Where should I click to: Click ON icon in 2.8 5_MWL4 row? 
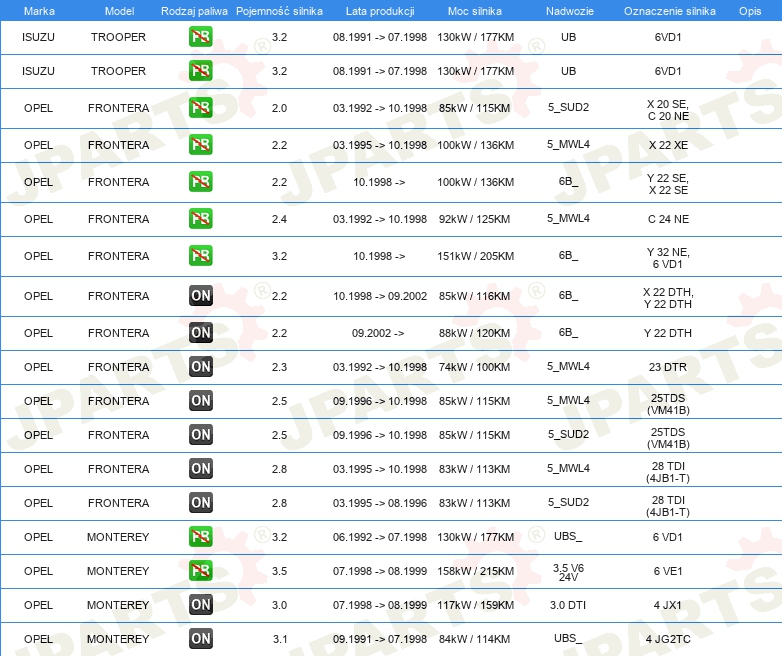coord(200,468)
